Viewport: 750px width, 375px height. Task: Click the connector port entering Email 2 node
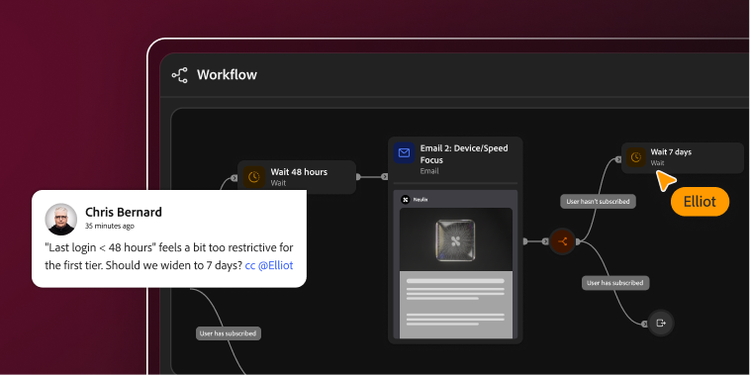[x=385, y=177]
